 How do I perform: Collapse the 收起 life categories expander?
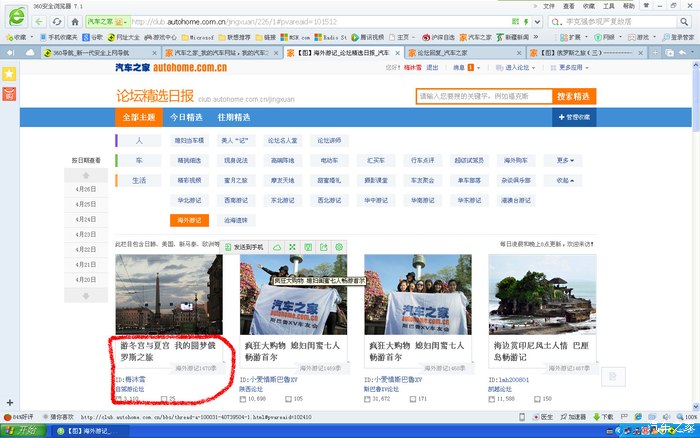567,180
